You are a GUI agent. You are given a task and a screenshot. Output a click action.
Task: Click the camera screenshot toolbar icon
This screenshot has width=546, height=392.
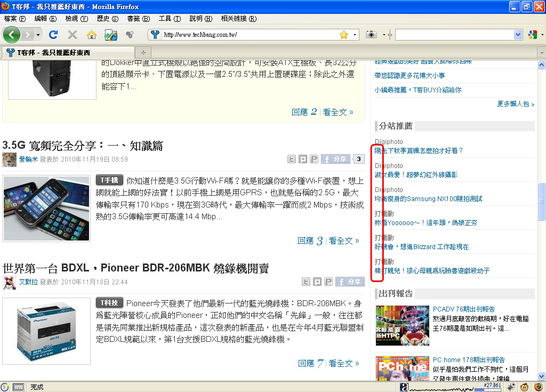click(371, 35)
